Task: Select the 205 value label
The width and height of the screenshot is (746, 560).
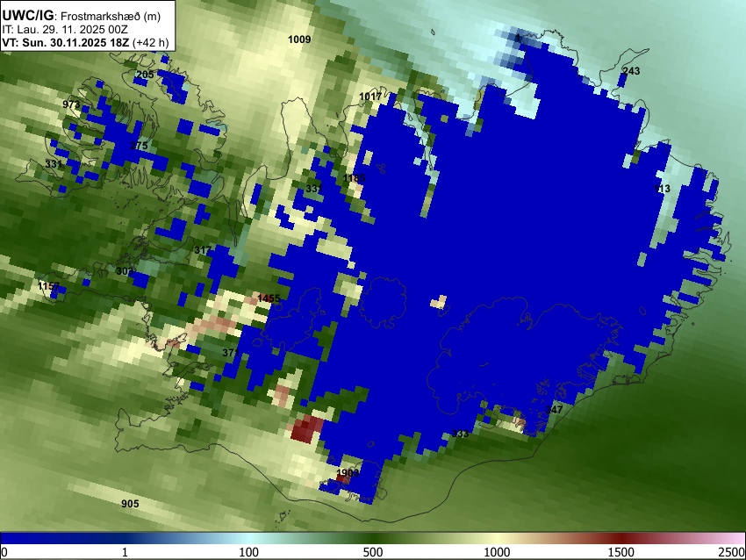Action: click(145, 75)
